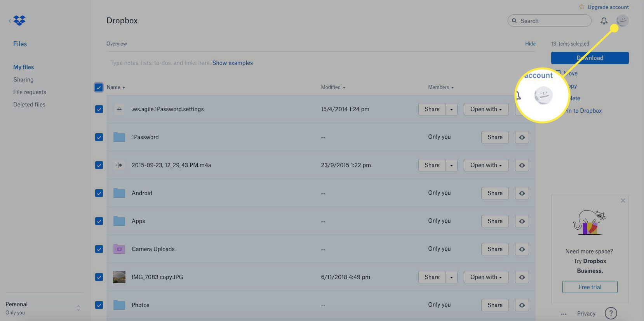Collapse the sidebar back chevron
The width and height of the screenshot is (644, 321).
coord(10,21)
